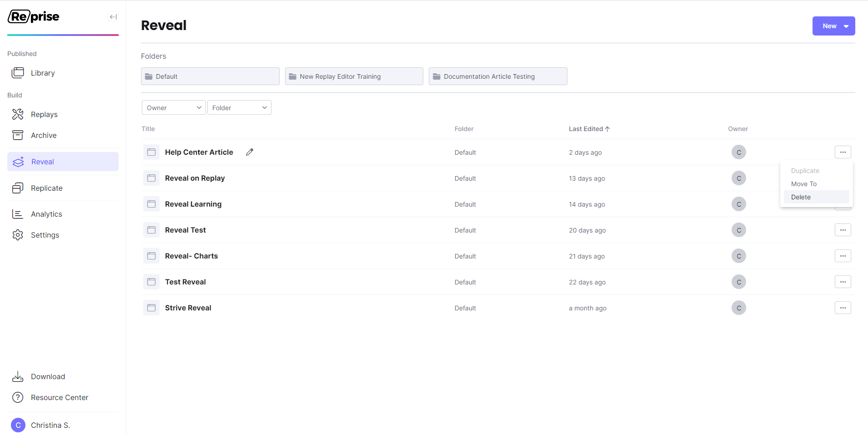Click the Christina S. avatar
The height and width of the screenshot is (436, 868).
click(18, 425)
